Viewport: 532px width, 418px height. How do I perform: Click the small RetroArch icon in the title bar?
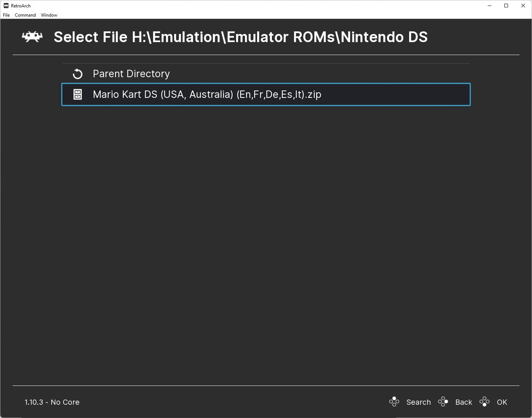pyautogui.click(x=5, y=6)
